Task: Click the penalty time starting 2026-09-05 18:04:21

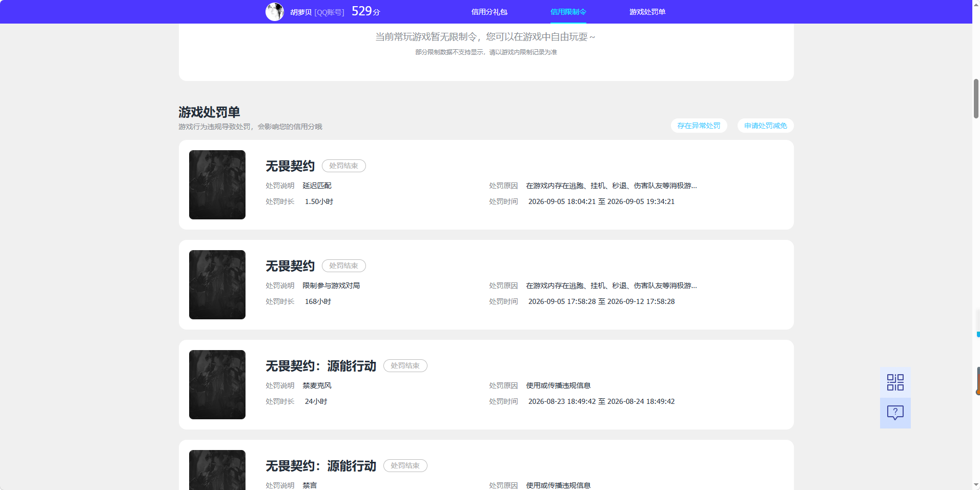Action: (x=601, y=201)
